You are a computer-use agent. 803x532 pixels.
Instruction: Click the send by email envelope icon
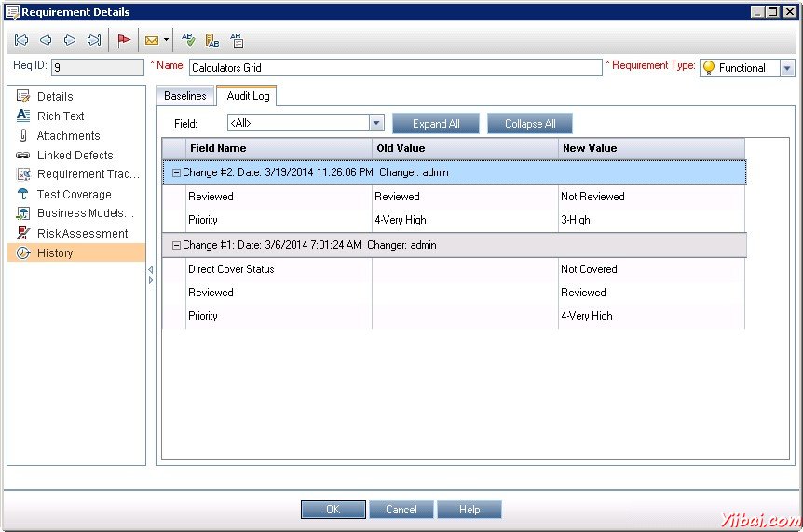tap(151, 40)
